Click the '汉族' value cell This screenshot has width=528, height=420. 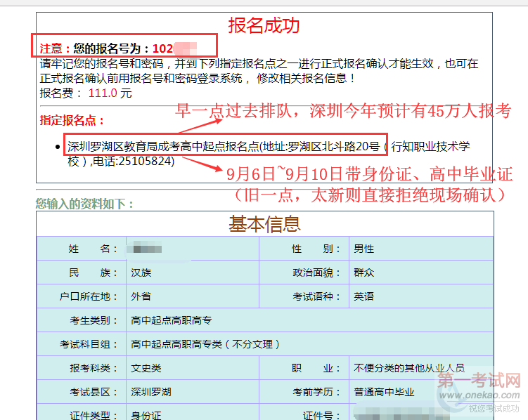coord(193,273)
